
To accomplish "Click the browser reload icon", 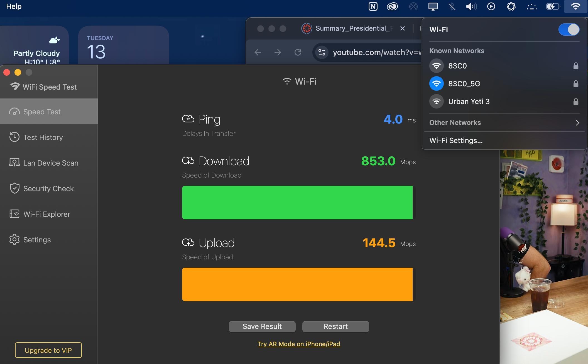I will [x=298, y=52].
